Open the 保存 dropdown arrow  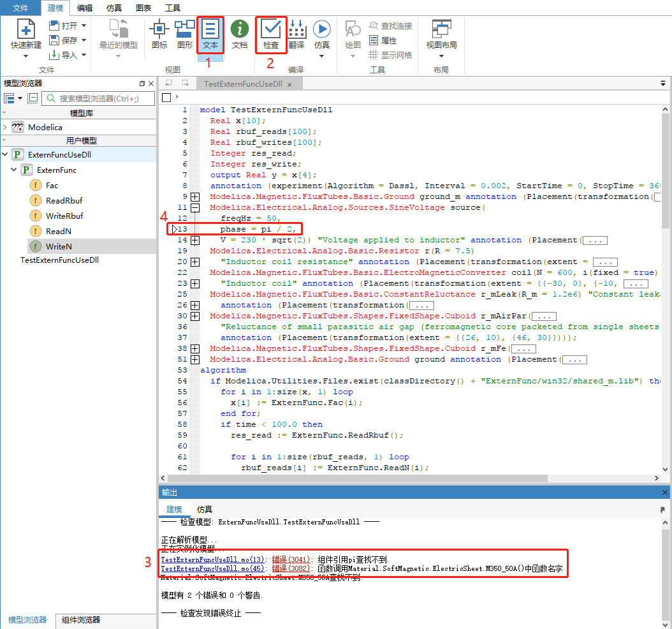[84, 40]
